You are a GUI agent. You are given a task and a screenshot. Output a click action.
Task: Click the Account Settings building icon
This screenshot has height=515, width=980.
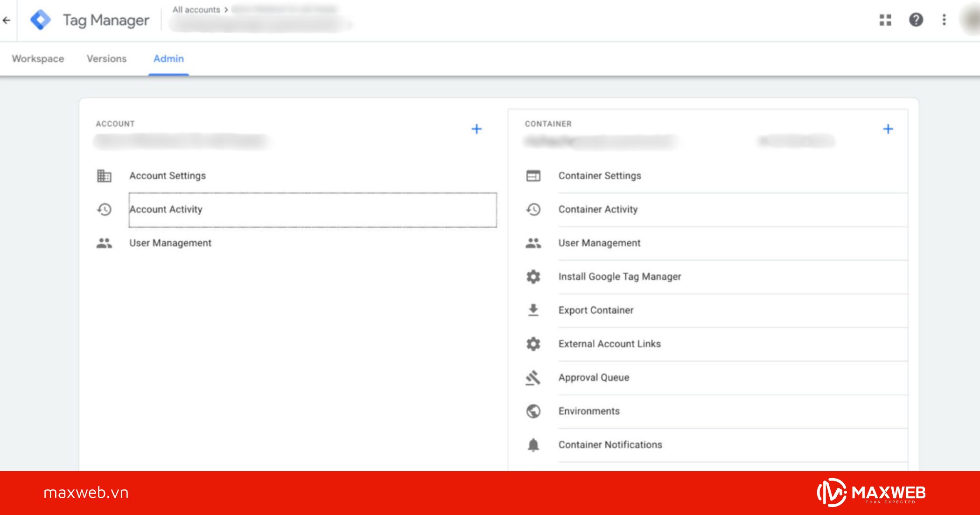click(x=104, y=176)
